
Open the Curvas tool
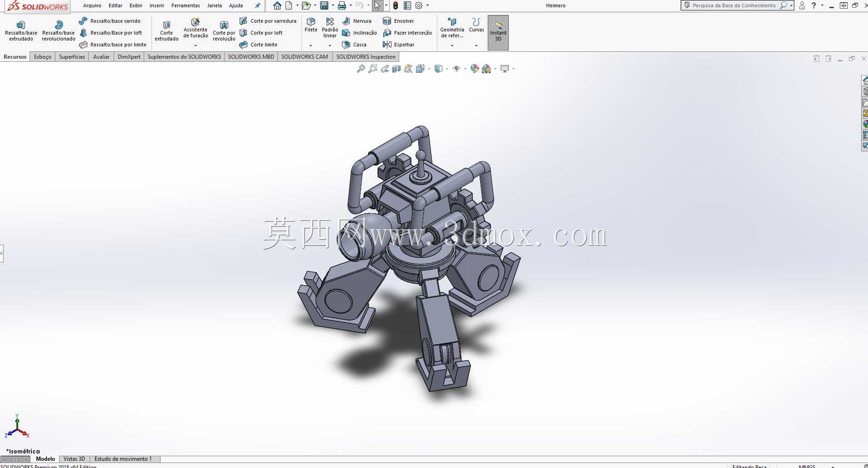pos(477,25)
